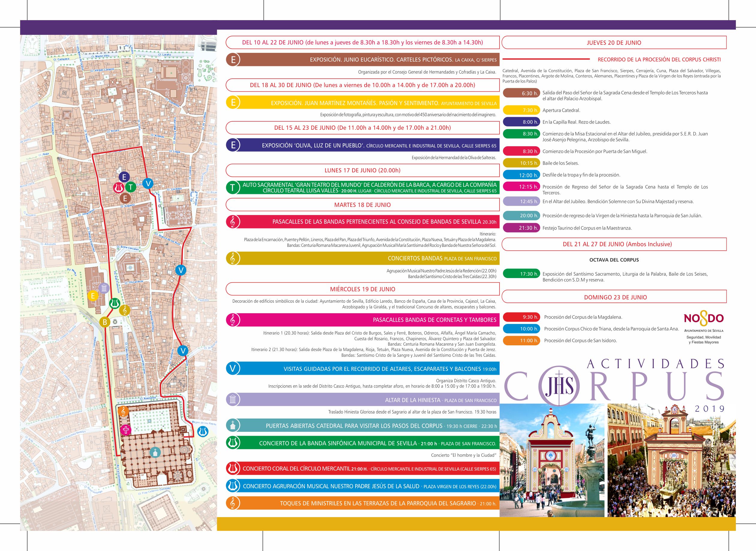Click the gold B marker on map
756x551 pixels.
click(x=105, y=322)
